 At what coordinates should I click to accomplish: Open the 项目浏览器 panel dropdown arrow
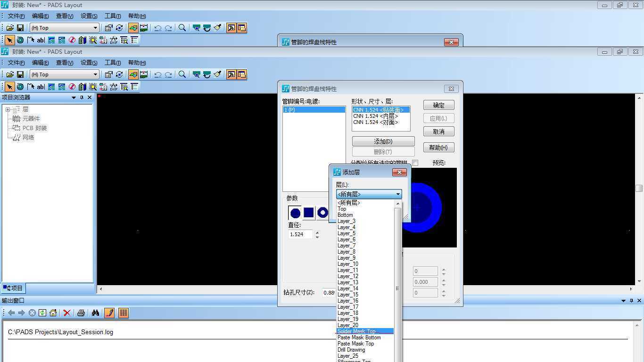[74, 98]
